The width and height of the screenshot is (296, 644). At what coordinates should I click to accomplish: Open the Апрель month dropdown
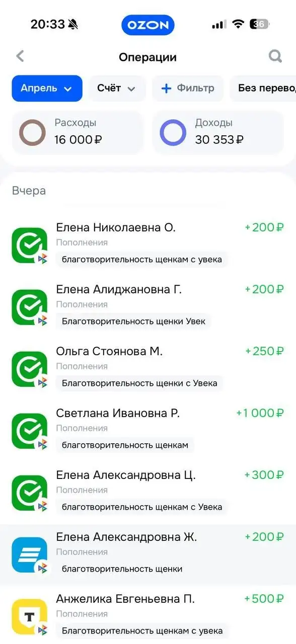(47, 88)
